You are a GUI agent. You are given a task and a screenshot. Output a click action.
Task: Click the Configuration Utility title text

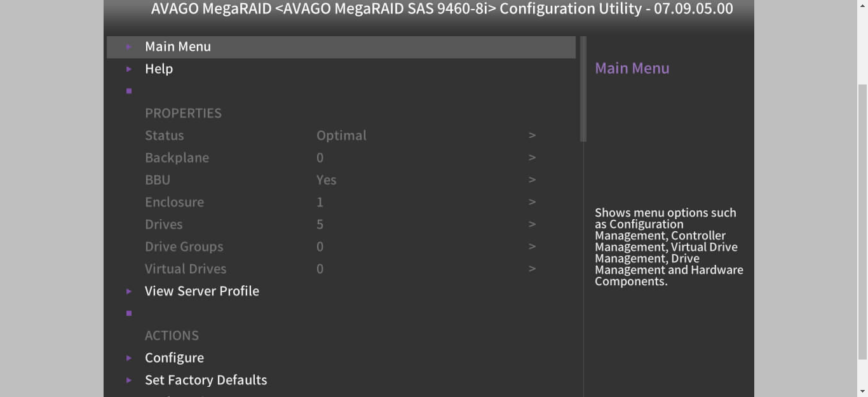pyautogui.click(x=442, y=9)
